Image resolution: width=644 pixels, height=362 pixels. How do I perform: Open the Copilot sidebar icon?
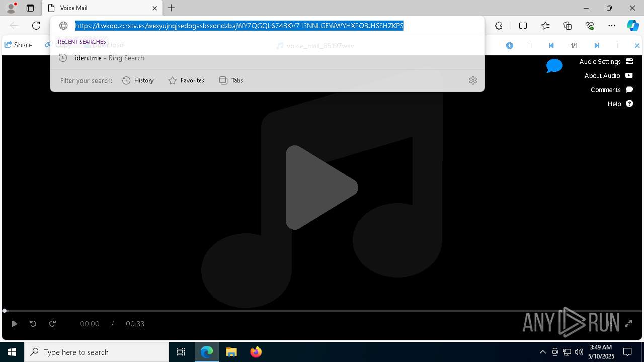632,26
